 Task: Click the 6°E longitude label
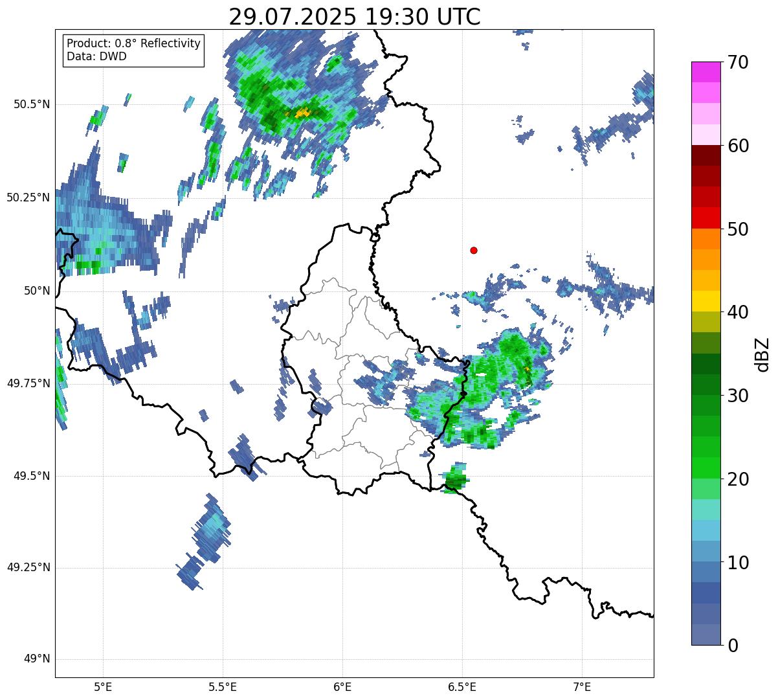342,686
